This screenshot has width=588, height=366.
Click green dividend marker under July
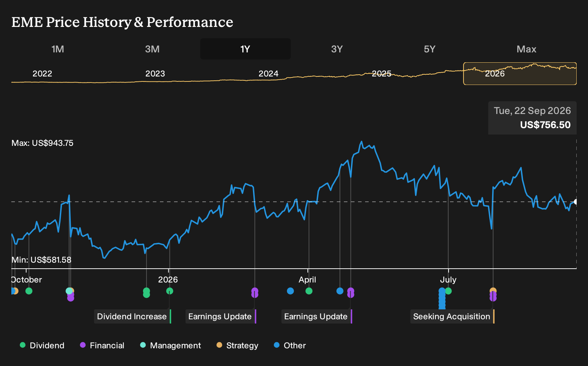(448, 291)
